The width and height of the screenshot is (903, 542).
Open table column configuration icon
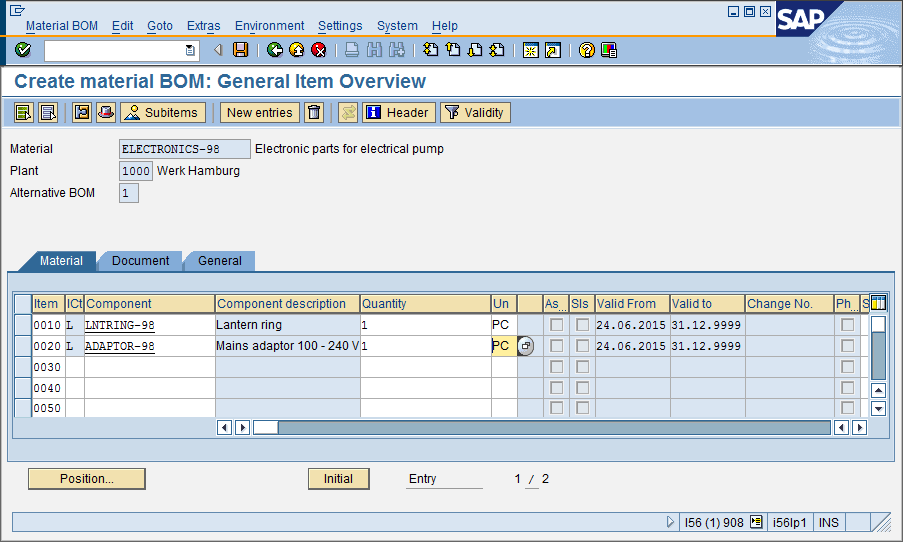(878, 303)
